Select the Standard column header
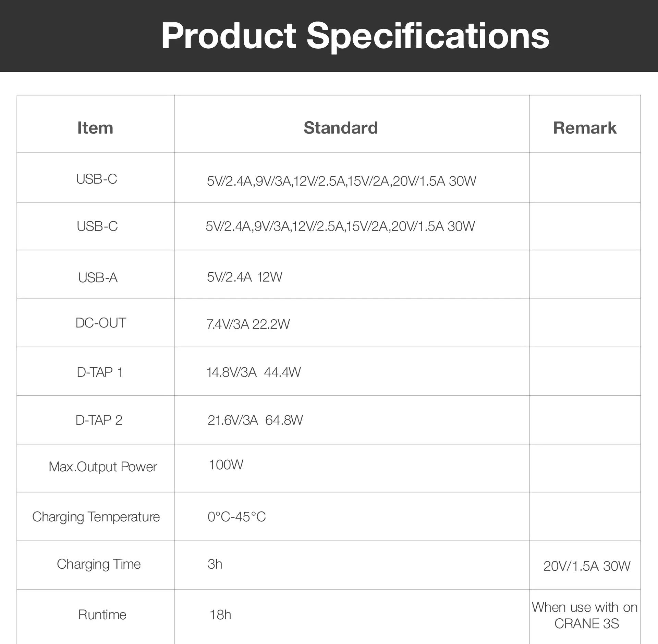The height and width of the screenshot is (644, 658). [x=341, y=128]
